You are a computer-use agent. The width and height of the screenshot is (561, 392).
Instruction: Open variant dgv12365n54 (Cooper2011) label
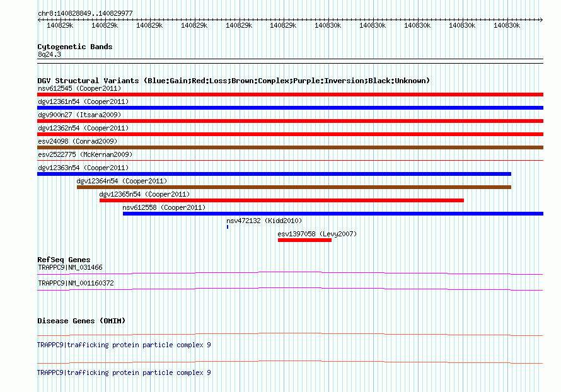tap(144, 194)
